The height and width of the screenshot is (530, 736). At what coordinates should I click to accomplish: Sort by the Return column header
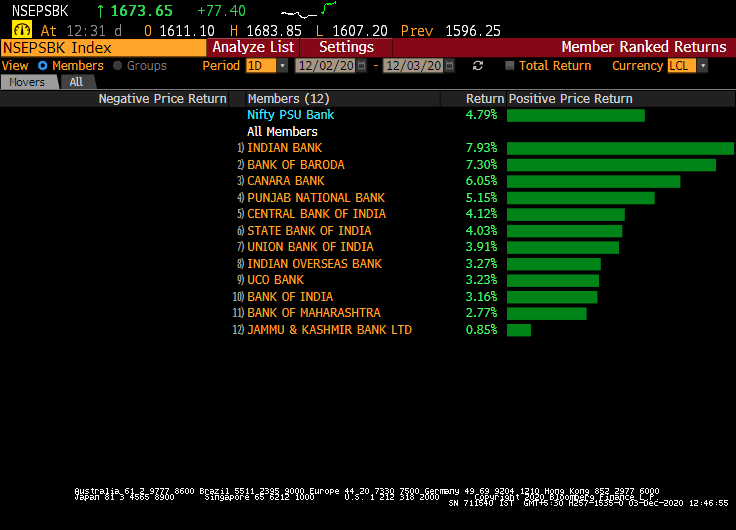(484, 99)
